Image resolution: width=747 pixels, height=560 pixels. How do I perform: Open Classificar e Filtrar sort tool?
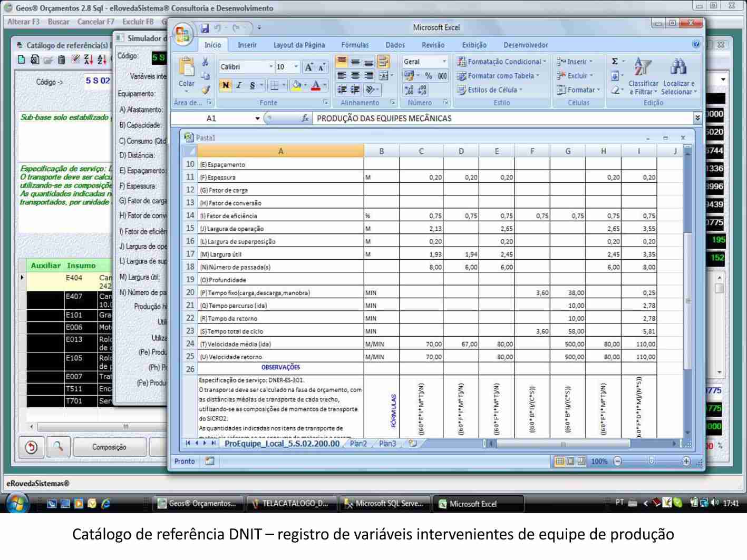643,77
